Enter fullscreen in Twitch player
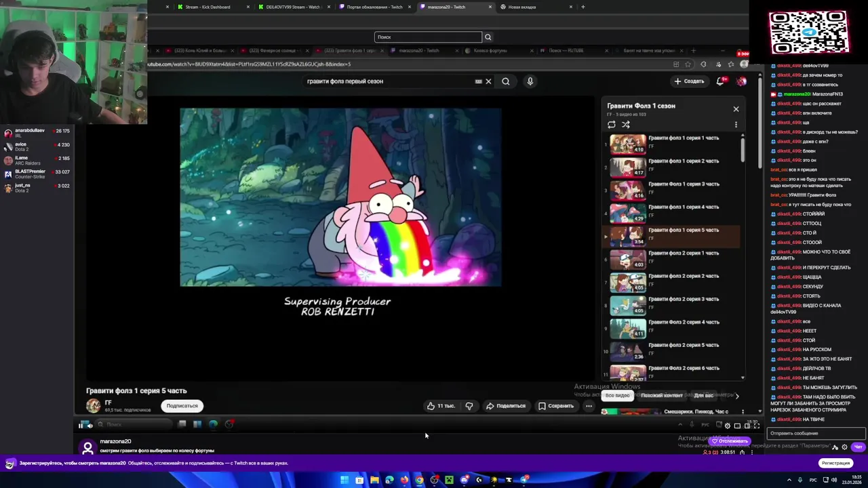868x488 pixels. click(x=756, y=426)
